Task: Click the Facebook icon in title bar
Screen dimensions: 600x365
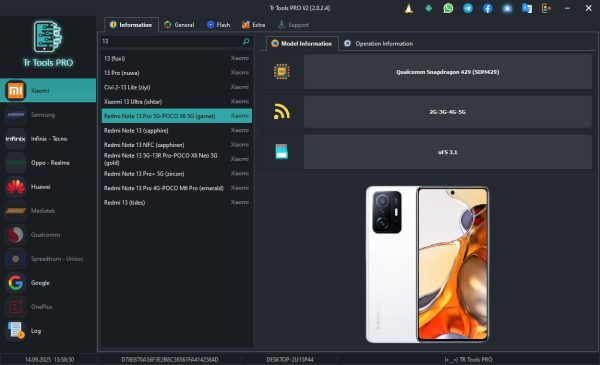Action: [x=488, y=8]
